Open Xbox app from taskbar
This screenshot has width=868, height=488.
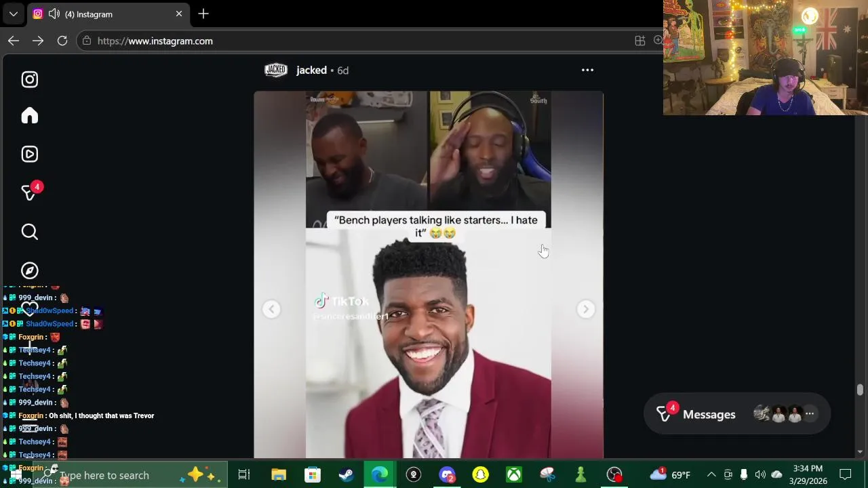coord(514,474)
